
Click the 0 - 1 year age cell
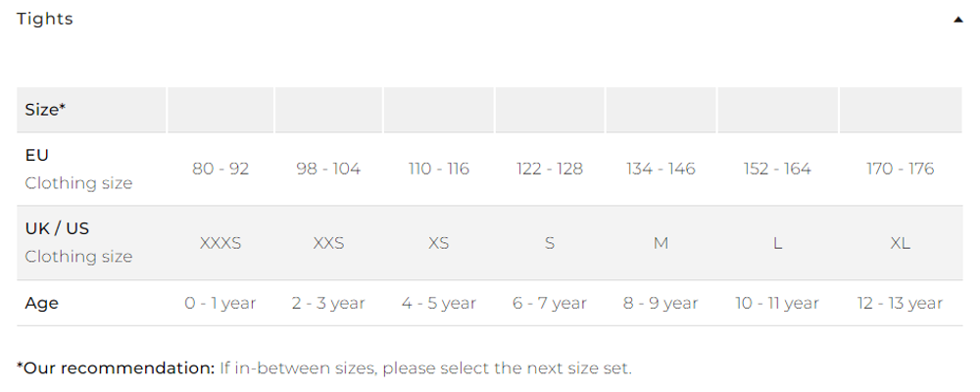[220, 303]
